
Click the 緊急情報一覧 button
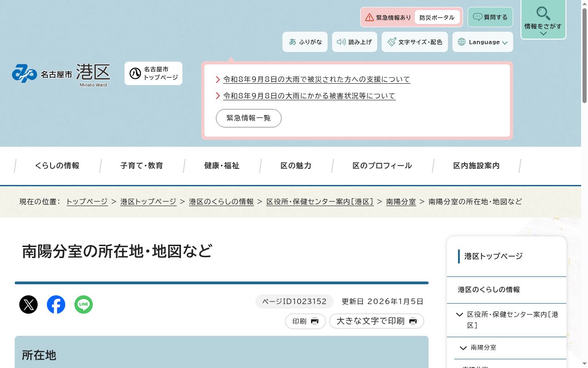249,118
